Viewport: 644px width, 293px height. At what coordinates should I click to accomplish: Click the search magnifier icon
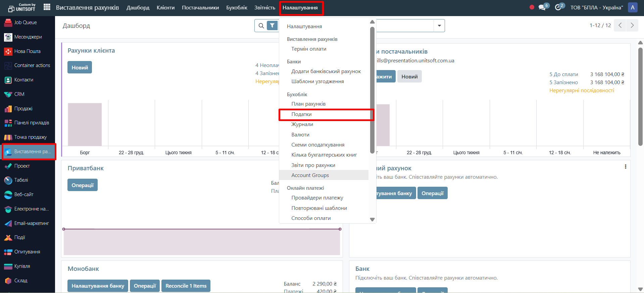261,25
